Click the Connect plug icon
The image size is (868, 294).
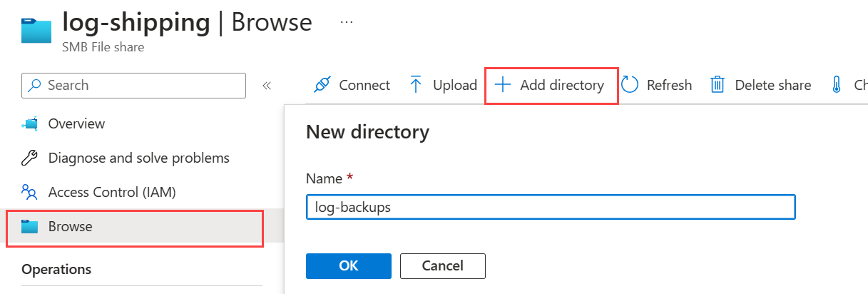click(x=322, y=86)
